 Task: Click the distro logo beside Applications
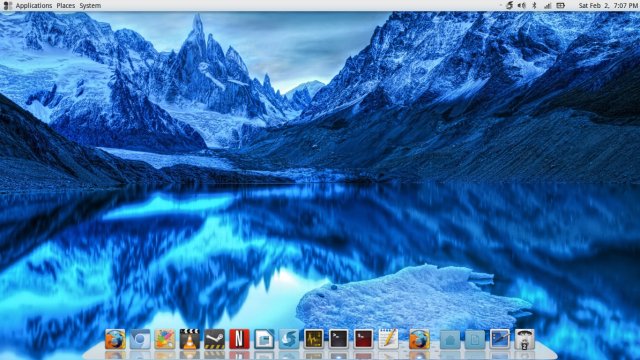coord(7,6)
